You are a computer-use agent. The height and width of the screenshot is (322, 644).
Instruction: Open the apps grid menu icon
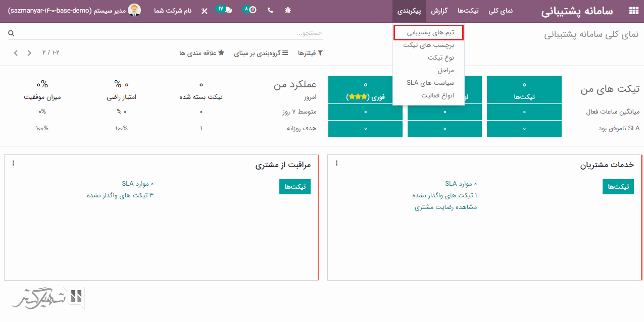tap(633, 11)
